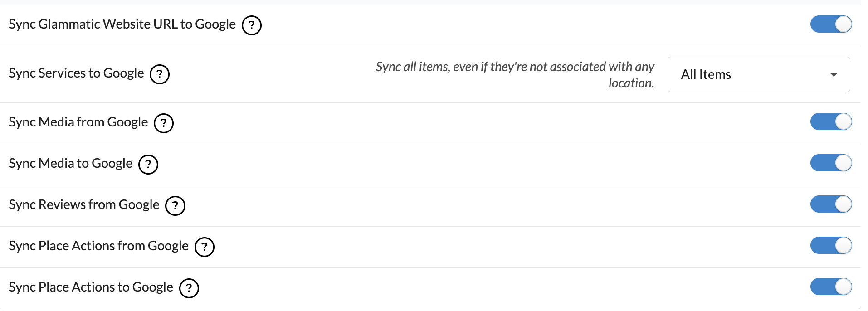The height and width of the screenshot is (311, 868).
Task: Click the Sync Reviews from Google label text
Action: click(x=84, y=205)
